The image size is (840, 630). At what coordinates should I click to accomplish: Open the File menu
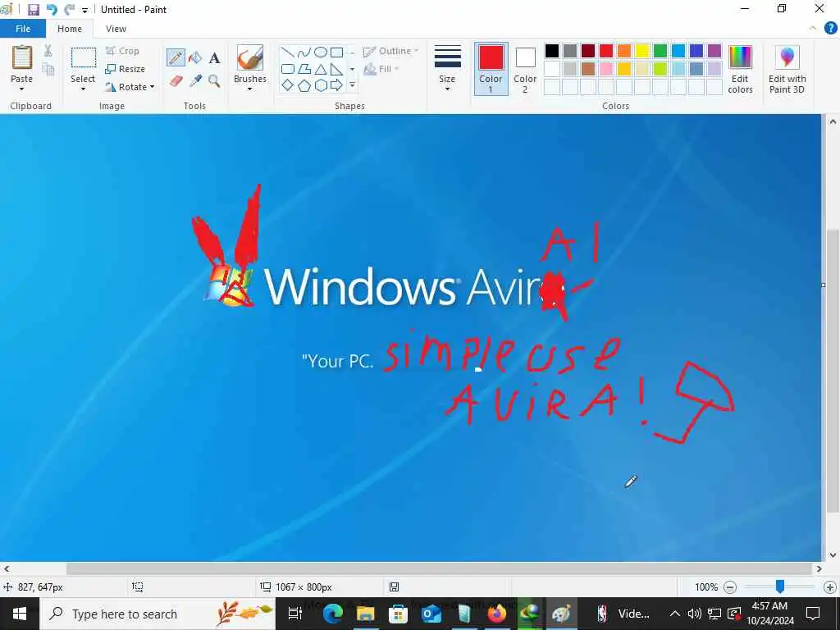point(23,29)
